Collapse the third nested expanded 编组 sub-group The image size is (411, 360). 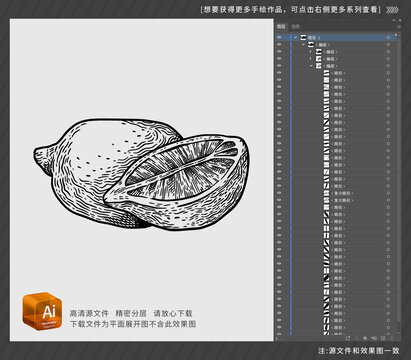click(x=311, y=66)
